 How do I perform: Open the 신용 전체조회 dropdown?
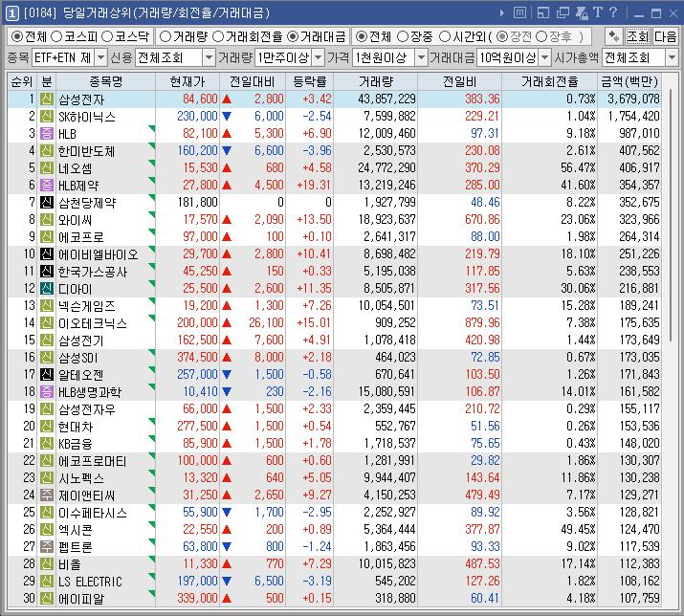(x=210, y=57)
